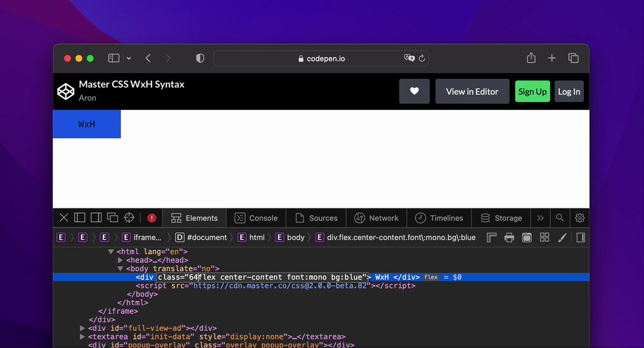Switch to the Elements tab
Viewport: 644px width, 348px height.
click(x=194, y=218)
